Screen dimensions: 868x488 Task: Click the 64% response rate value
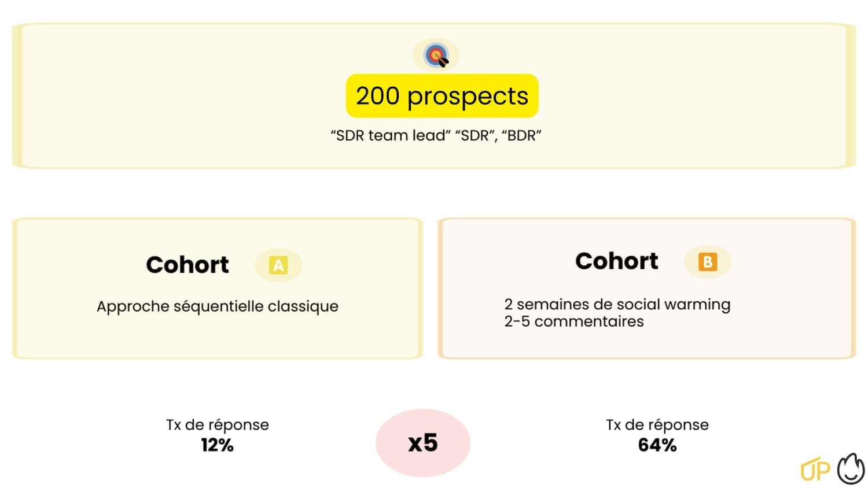point(657,445)
